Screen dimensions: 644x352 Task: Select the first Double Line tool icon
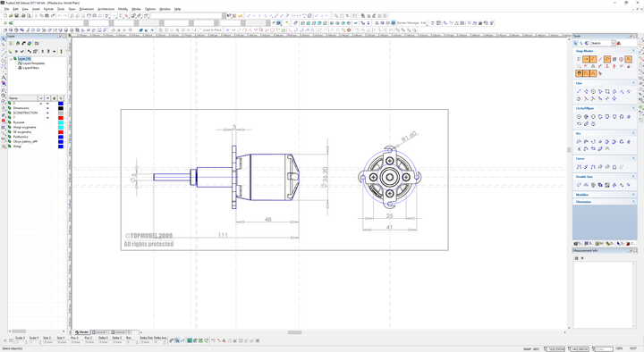[x=579, y=185]
